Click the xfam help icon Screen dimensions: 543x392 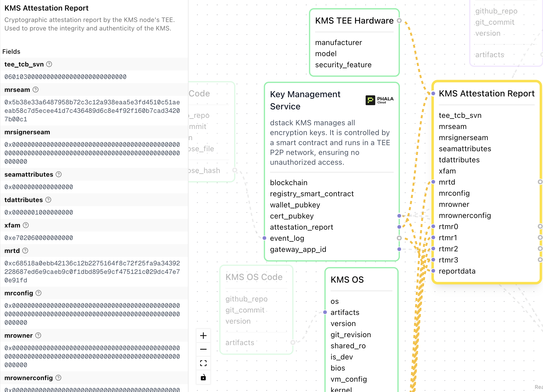point(26,225)
